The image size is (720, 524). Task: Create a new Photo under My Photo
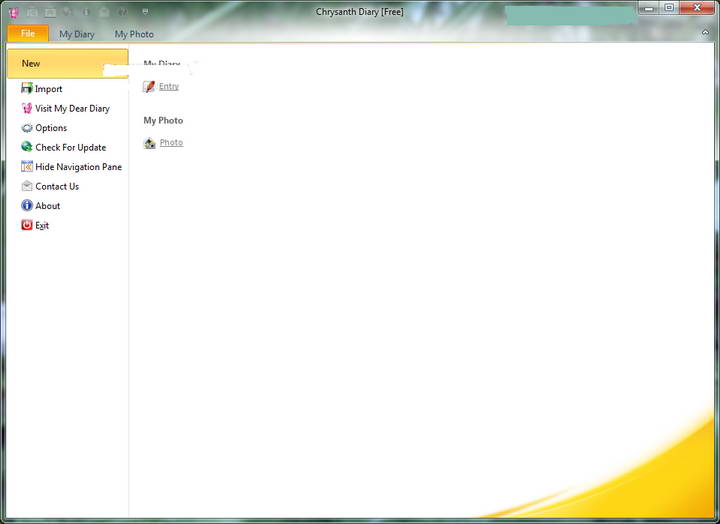(x=163, y=143)
